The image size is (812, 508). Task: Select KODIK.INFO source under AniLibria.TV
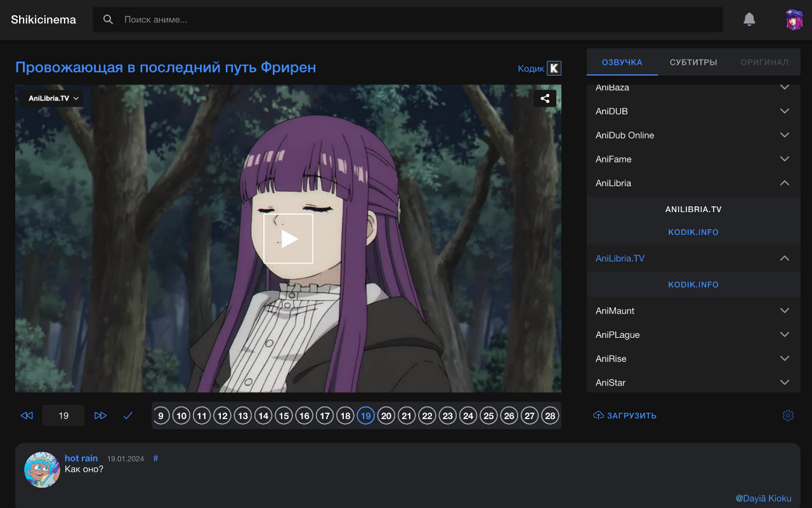[693, 285]
